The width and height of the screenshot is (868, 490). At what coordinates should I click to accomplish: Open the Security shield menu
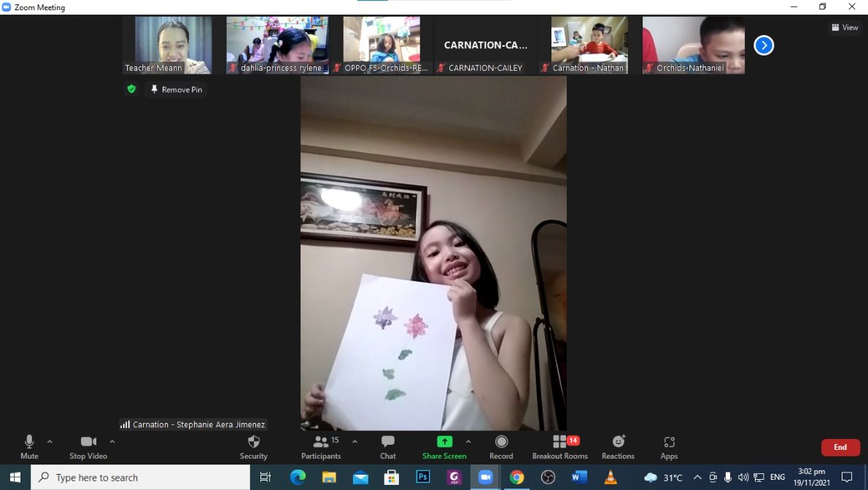point(254,447)
